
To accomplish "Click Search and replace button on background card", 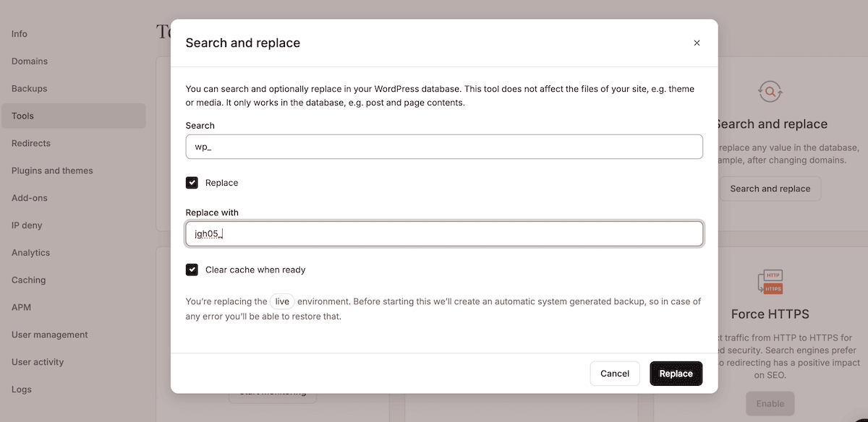I will [x=770, y=189].
